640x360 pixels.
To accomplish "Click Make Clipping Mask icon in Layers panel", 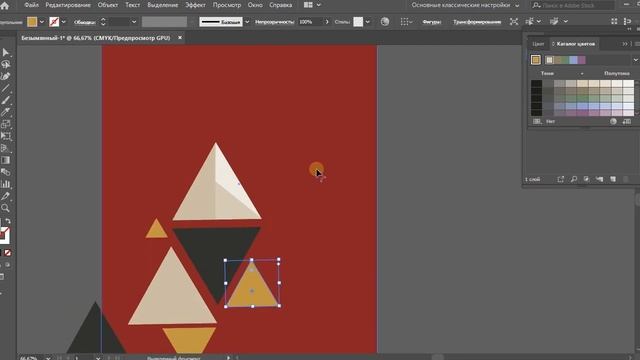I will [x=587, y=179].
